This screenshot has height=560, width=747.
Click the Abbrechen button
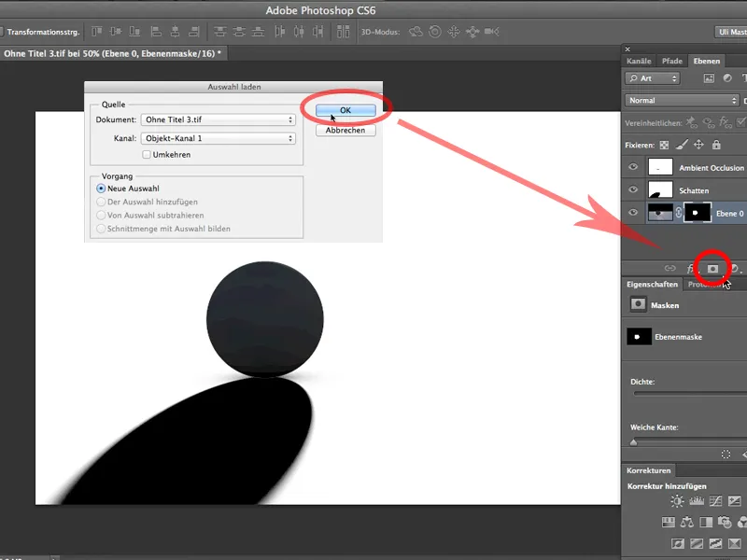point(345,130)
